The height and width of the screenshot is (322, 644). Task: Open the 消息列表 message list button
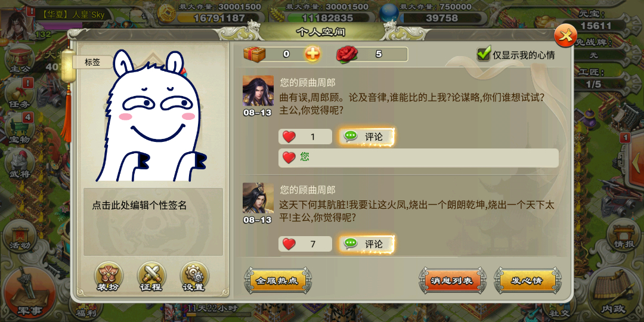click(452, 281)
